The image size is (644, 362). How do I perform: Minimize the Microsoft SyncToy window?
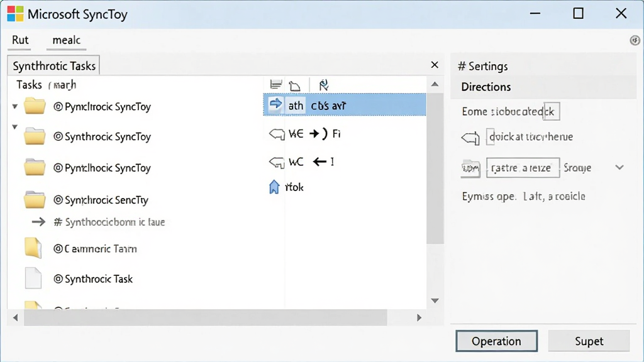[535, 14]
